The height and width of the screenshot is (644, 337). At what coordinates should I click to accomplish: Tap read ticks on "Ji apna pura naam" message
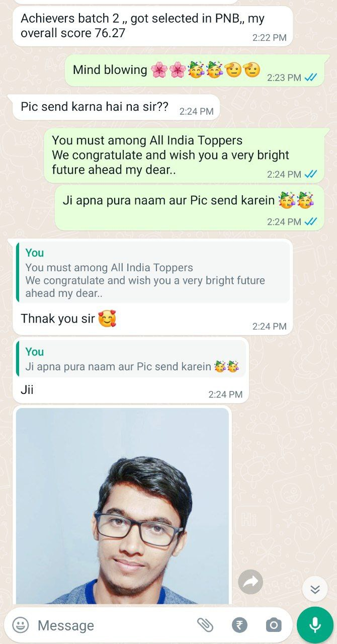(x=311, y=221)
